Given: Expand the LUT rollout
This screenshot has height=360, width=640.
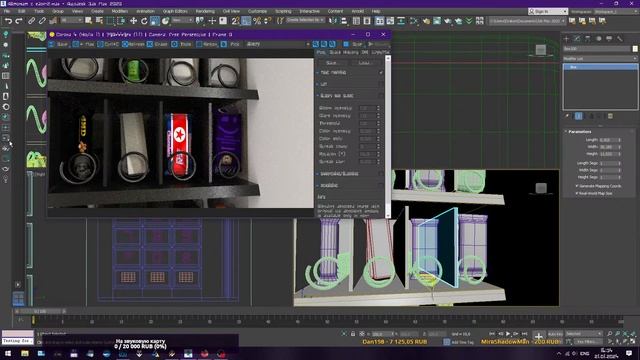Looking at the screenshot, I should pos(318,84).
